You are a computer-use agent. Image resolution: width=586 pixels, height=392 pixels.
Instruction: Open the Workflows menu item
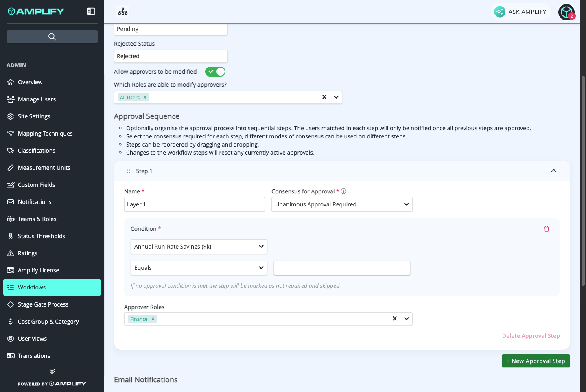[x=52, y=287]
